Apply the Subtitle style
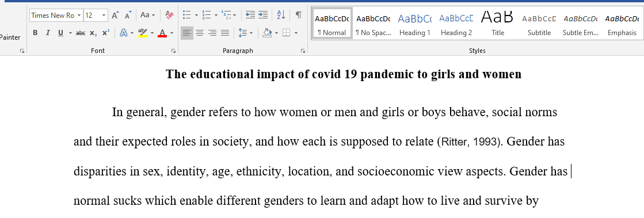644x218 pixels. (539, 24)
